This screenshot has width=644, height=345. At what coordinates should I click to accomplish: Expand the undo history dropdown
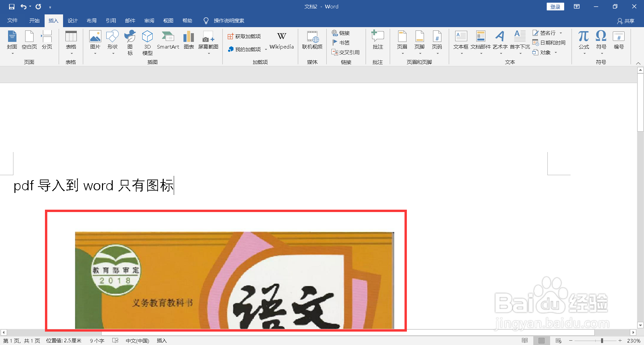[x=30, y=7]
